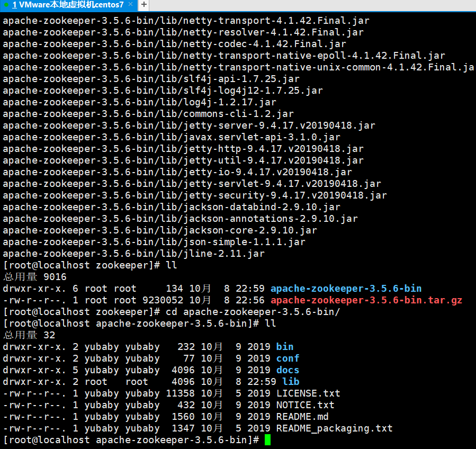Click the jline-2.11.jar output line
Image resolution: width=476 pixels, height=449 pixels.
click(133, 254)
